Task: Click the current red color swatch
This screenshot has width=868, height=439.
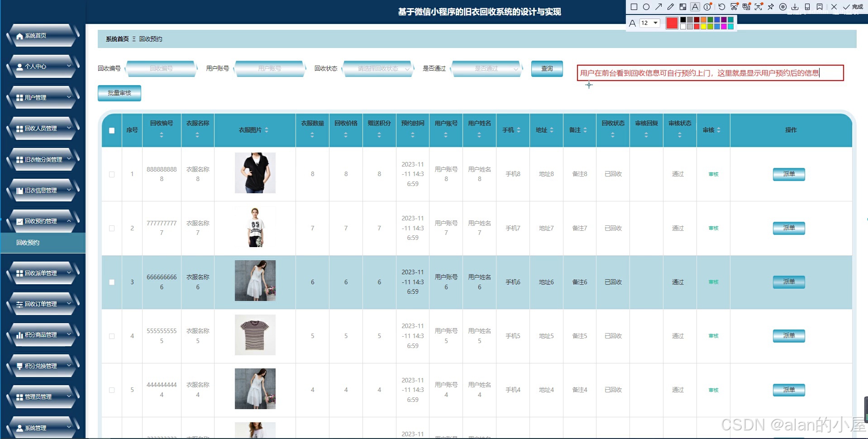Action: point(672,23)
